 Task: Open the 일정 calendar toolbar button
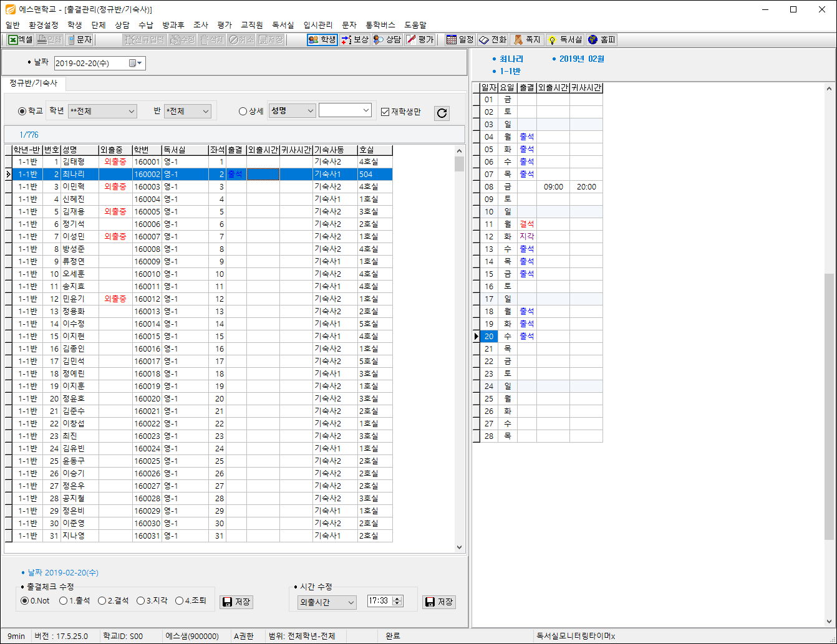[x=460, y=40]
